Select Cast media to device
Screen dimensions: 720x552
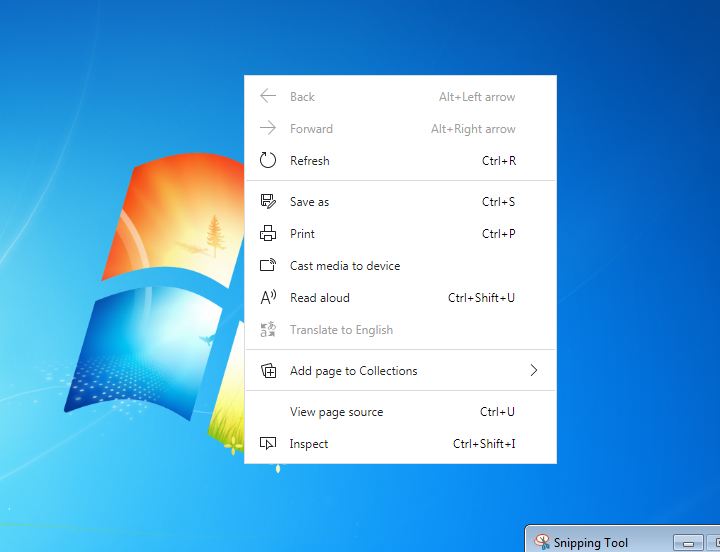400,265
